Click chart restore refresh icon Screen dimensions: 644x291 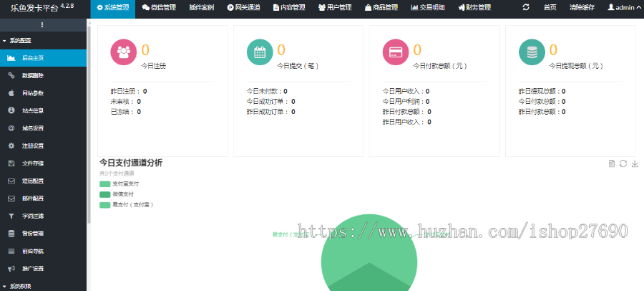pyautogui.click(x=623, y=163)
